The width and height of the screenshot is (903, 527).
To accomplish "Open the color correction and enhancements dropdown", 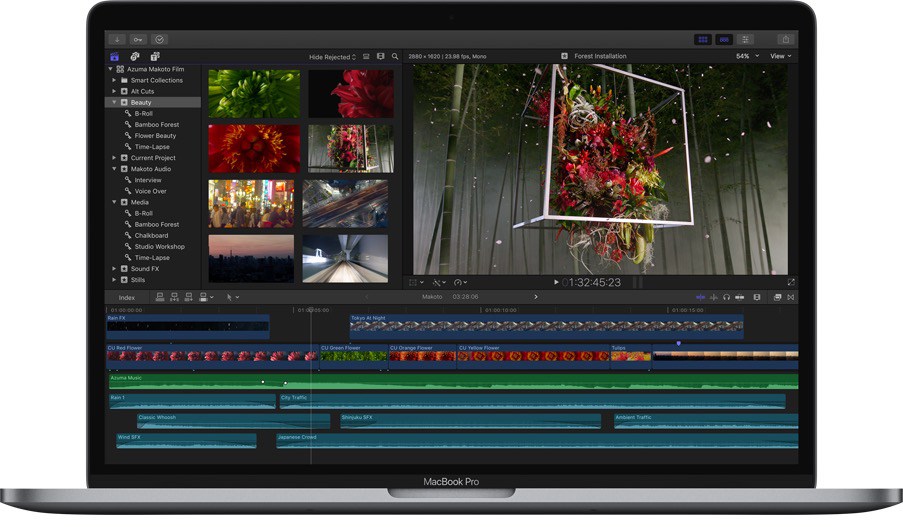I will (439, 282).
